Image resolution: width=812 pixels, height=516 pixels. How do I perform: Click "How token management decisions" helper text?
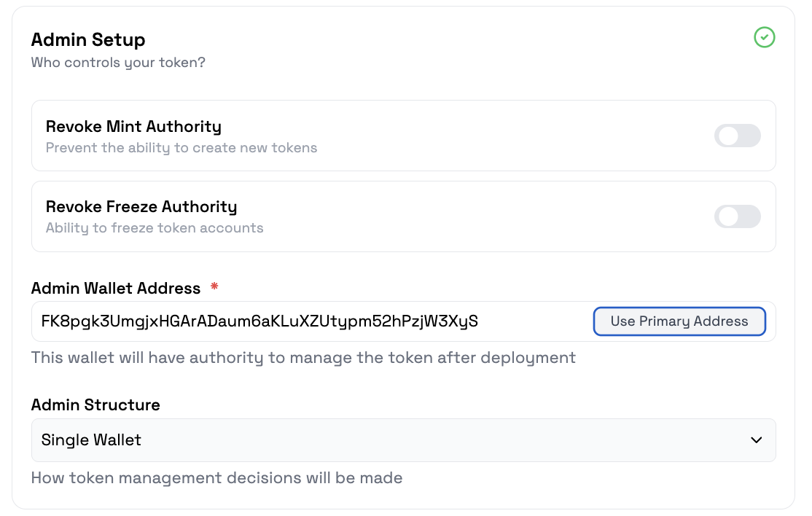(x=216, y=477)
